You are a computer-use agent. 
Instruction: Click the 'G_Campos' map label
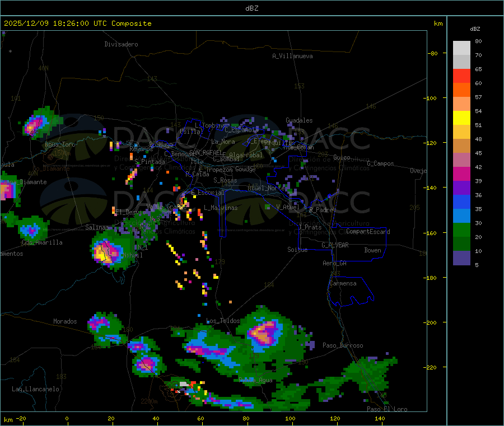tap(381, 163)
